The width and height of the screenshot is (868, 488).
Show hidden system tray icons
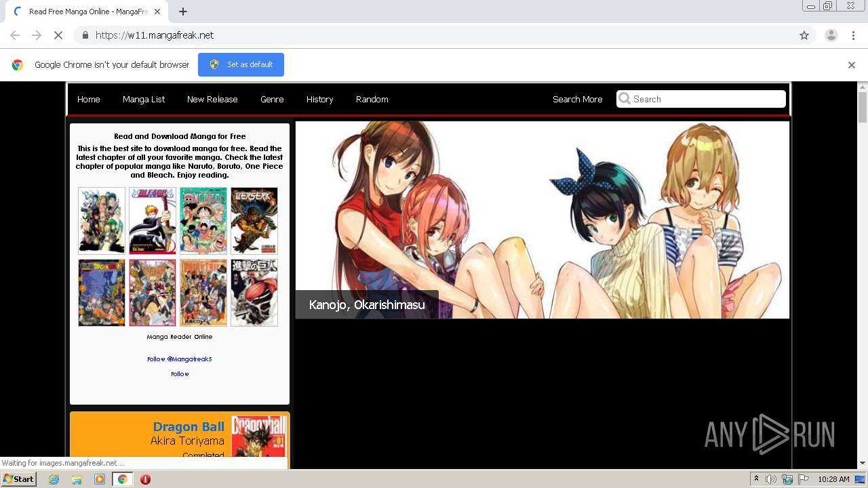click(756, 479)
